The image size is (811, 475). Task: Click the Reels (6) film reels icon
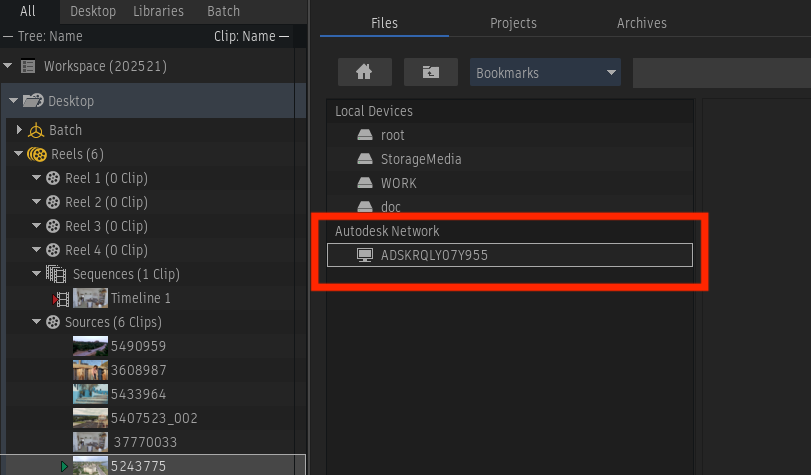point(37,154)
